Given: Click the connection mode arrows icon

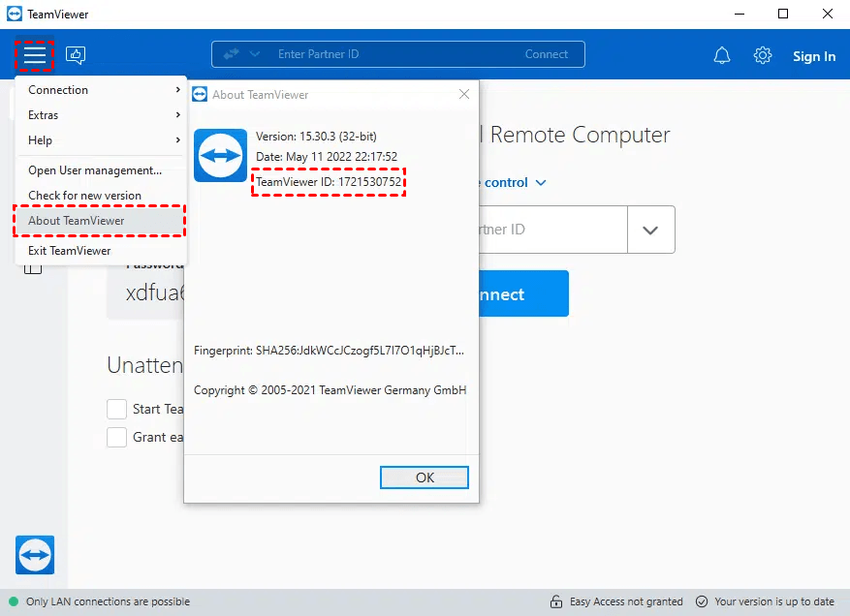Looking at the screenshot, I should pos(232,54).
